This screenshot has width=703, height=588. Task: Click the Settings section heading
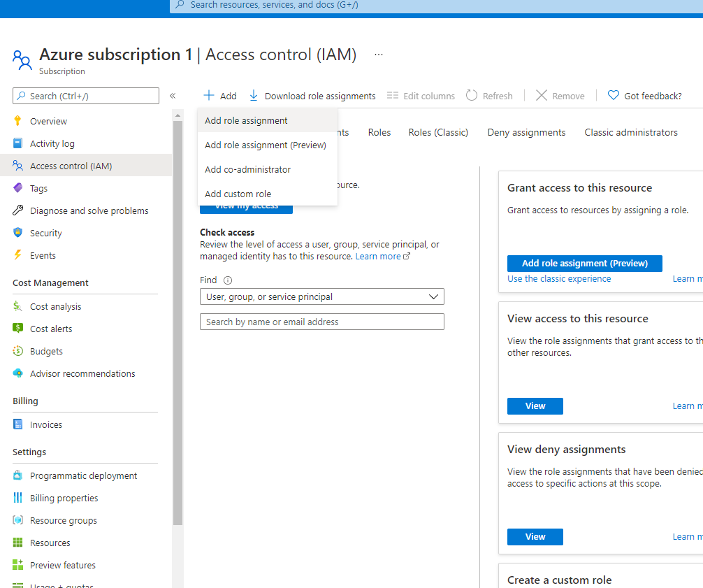click(x=29, y=452)
